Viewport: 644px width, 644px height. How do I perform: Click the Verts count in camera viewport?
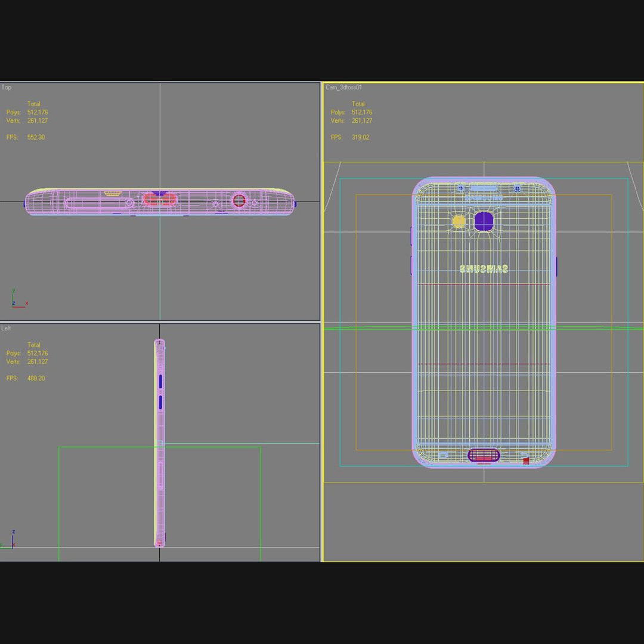point(362,120)
